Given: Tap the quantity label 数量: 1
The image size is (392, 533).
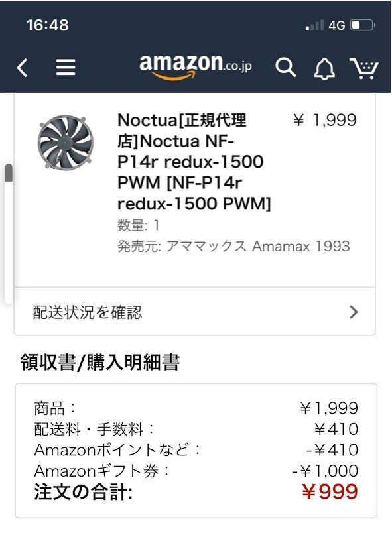Looking at the screenshot, I should coord(133,224).
